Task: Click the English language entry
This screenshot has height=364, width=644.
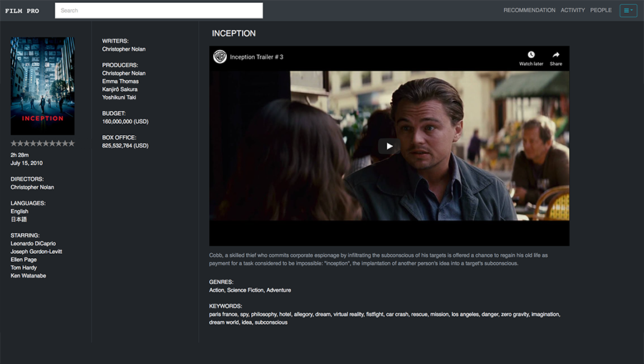Action: [x=19, y=212]
